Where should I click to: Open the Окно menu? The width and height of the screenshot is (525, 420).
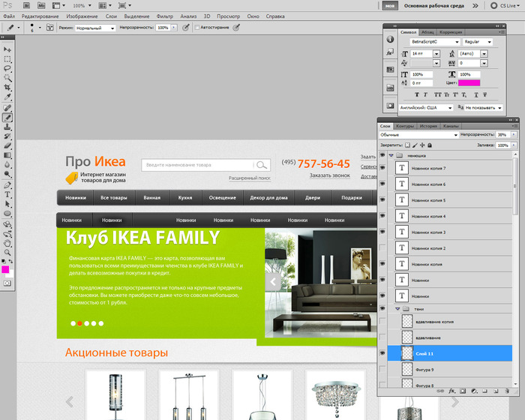click(253, 16)
